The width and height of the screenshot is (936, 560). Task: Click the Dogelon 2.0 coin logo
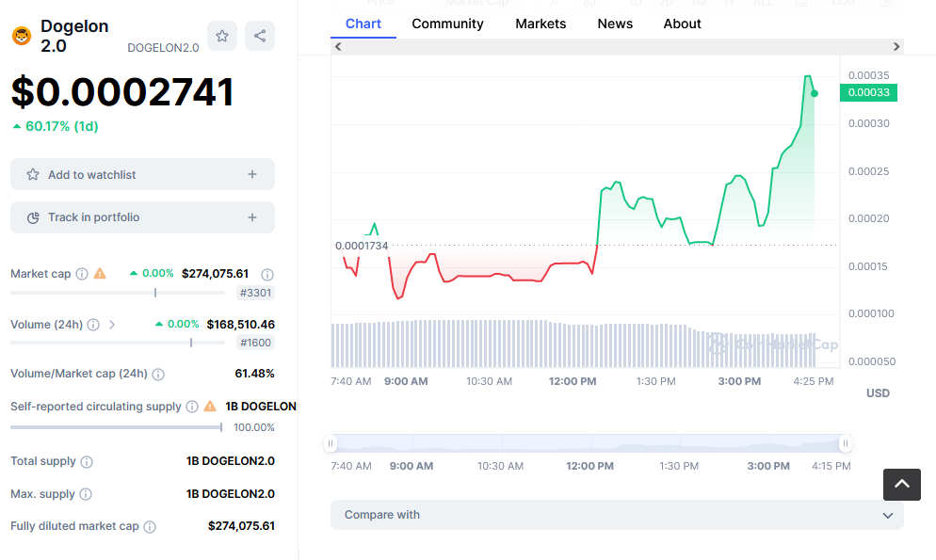(22, 36)
